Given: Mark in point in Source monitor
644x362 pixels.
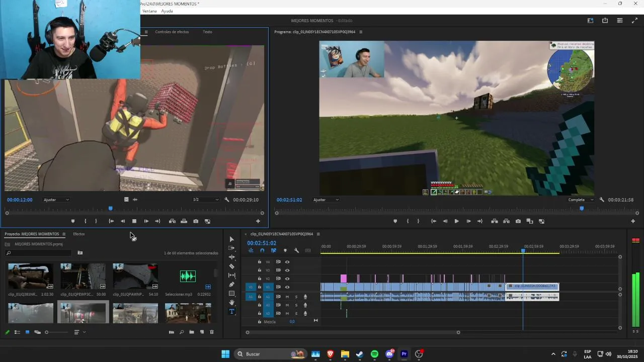Looking at the screenshot, I should coord(85,221).
